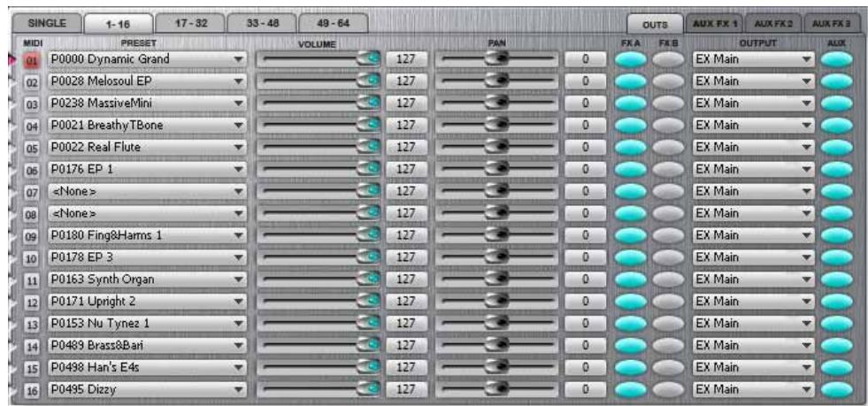Select MIDI channel 08 button
This screenshot has width=868, height=406.
tap(32, 214)
